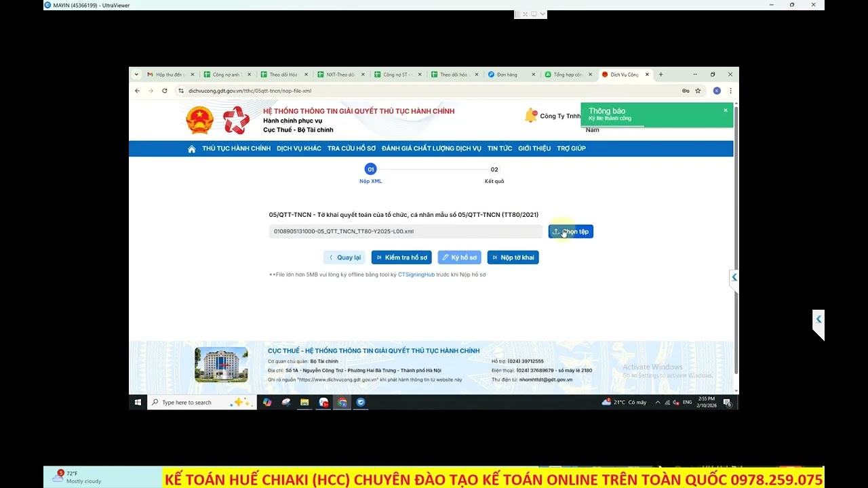868x488 pixels.
Task: Reload the page in Chrome
Action: coord(165,91)
